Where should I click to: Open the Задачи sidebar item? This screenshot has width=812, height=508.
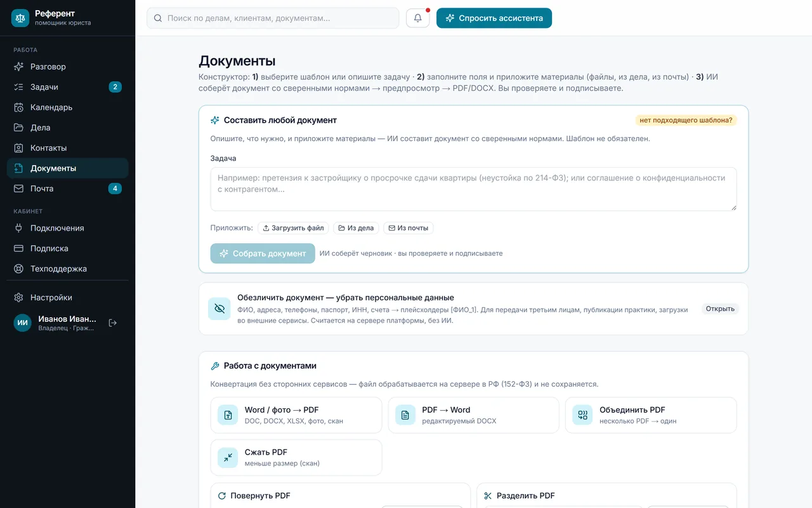coord(67,87)
